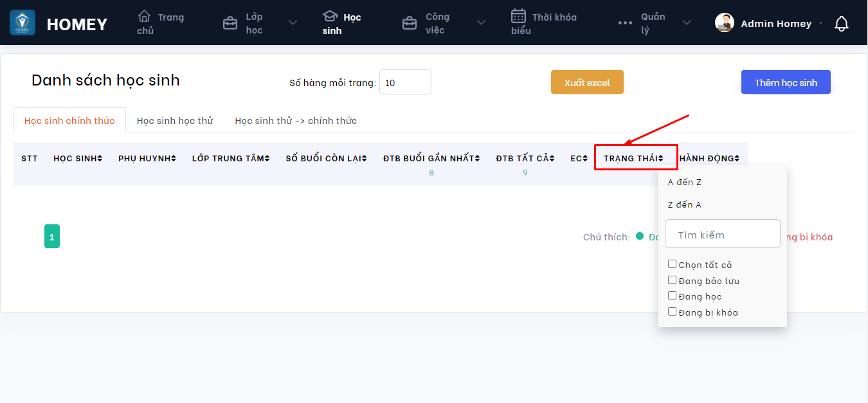Expand the Công việc menu chevron

pyautogui.click(x=481, y=23)
